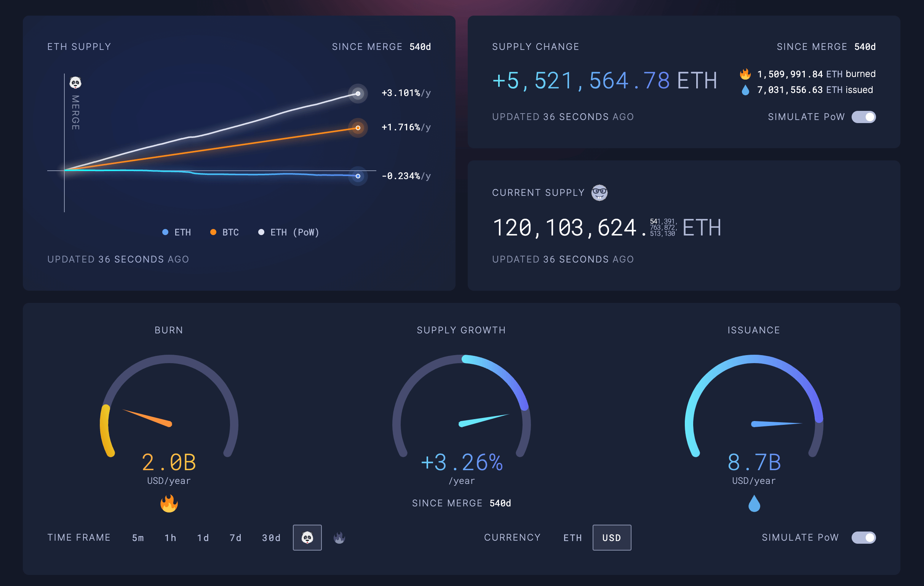Click the Supply Growth gauge needle
Viewport: 924px width, 586px height.
[x=483, y=421]
